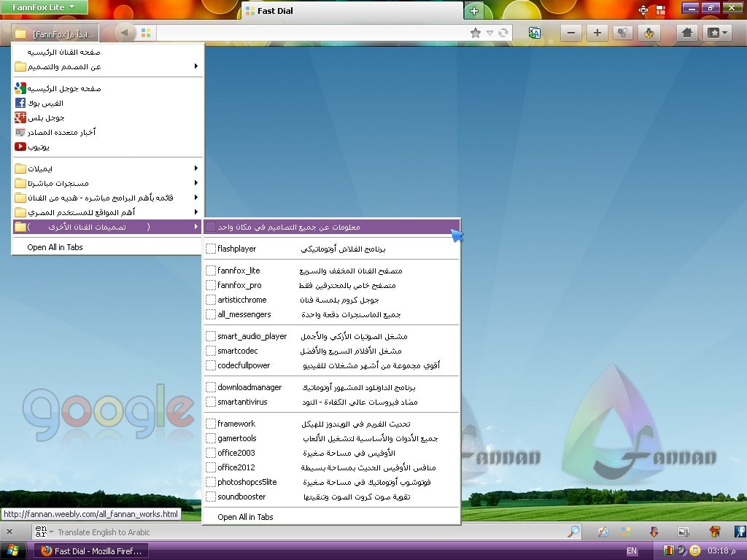Viewport: 747px width, 560px height.
Task: Close the translate bar with the X
Action: click(9, 532)
